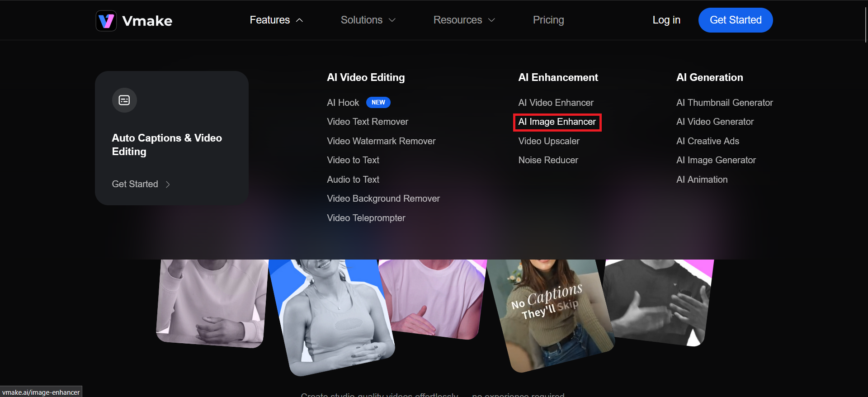The image size is (868, 397).
Task: Click the Vmake logo icon
Action: pyautogui.click(x=106, y=21)
